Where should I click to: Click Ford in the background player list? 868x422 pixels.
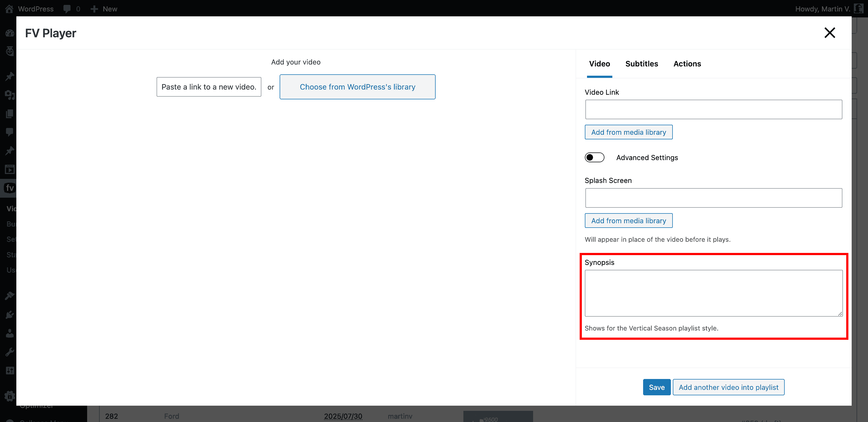[172, 416]
